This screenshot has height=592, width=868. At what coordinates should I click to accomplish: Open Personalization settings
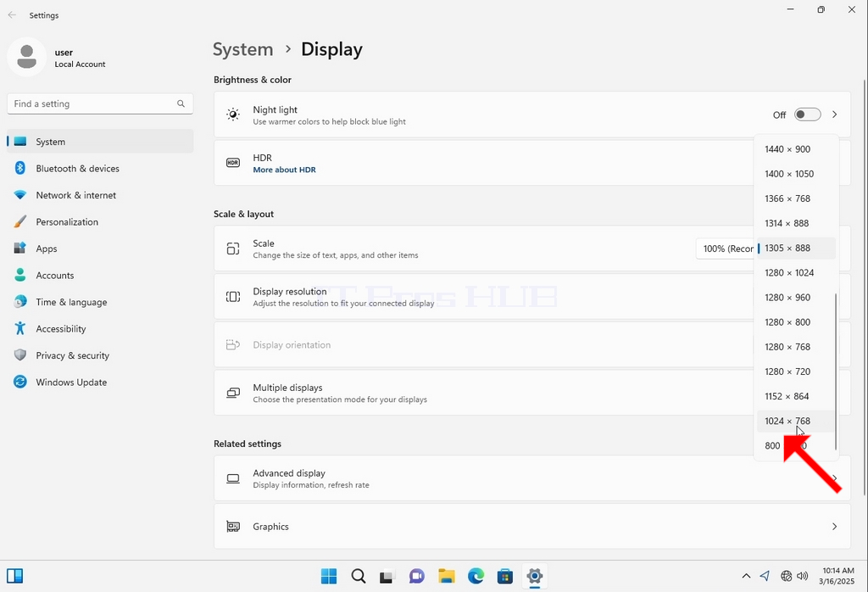tap(100, 222)
